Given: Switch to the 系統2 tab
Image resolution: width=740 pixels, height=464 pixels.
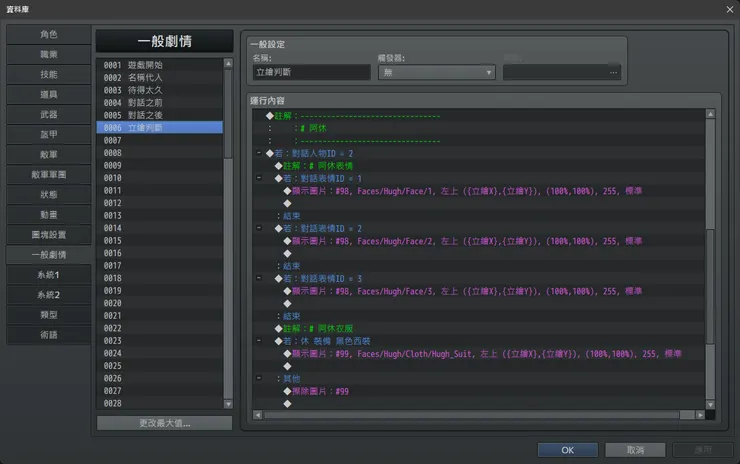Looking at the screenshot, I should [x=49, y=295].
